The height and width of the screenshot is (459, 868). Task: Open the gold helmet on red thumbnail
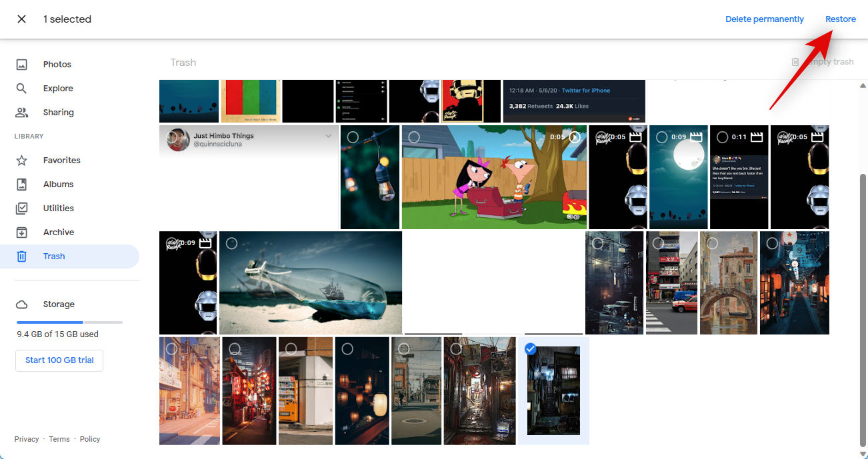click(471, 101)
